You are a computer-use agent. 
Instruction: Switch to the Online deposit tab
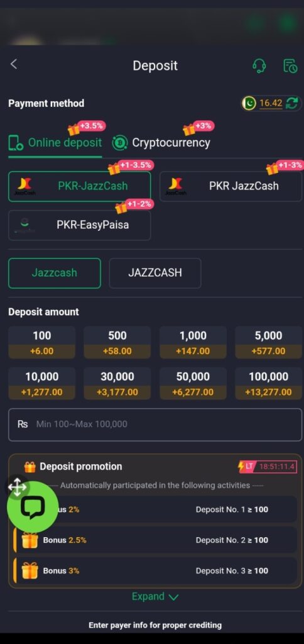pyautogui.click(x=55, y=143)
